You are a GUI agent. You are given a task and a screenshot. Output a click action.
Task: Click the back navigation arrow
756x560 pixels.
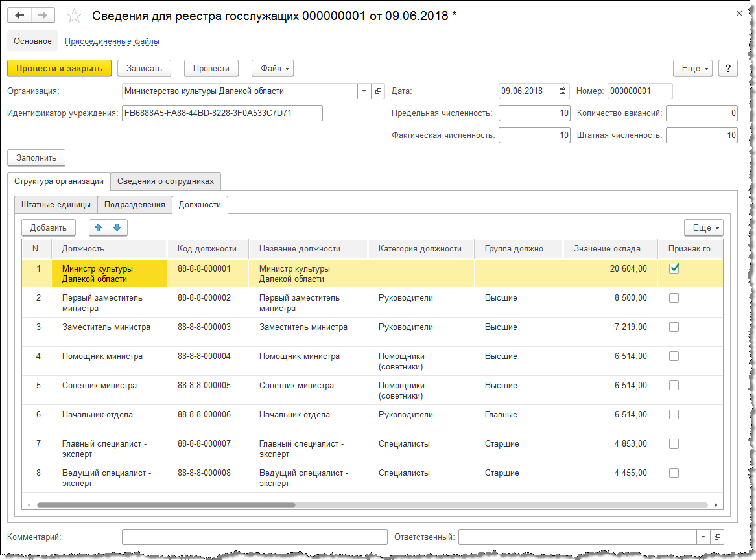coord(20,16)
